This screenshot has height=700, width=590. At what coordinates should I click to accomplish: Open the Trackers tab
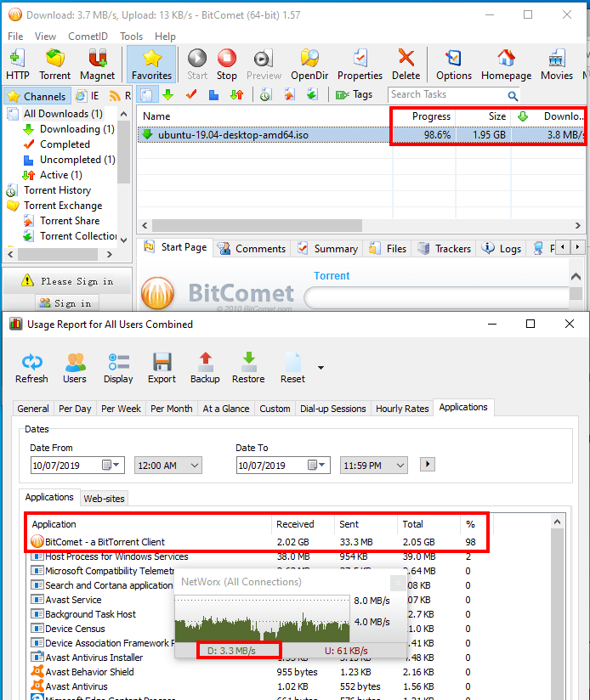[x=444, y=249]
